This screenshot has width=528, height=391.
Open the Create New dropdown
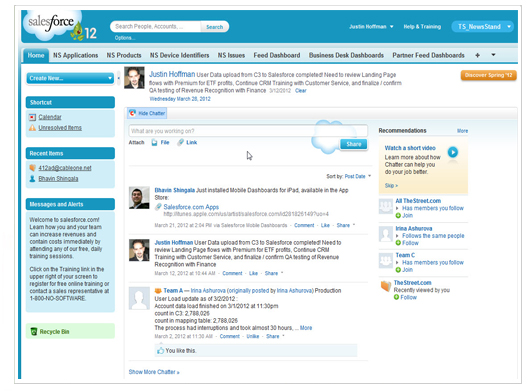pyautogui.click(x=70, y=78)
